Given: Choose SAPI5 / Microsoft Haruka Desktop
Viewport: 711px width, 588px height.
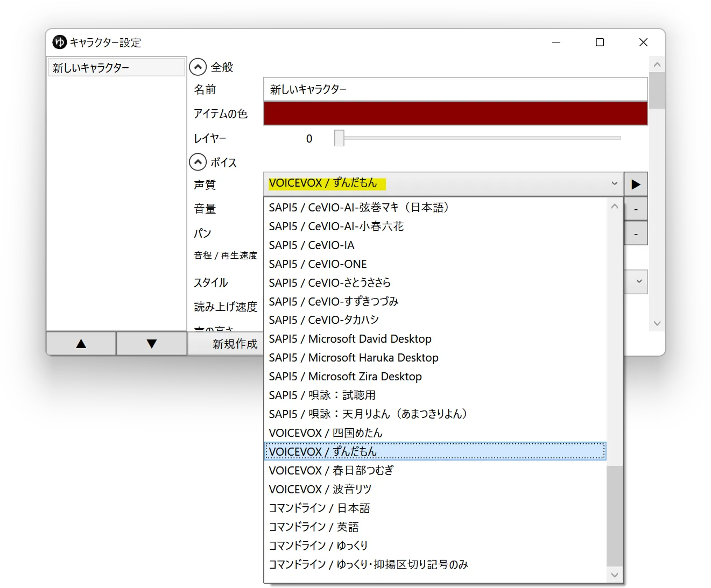Looking at the screenshot, I should (x=435, y=358).
